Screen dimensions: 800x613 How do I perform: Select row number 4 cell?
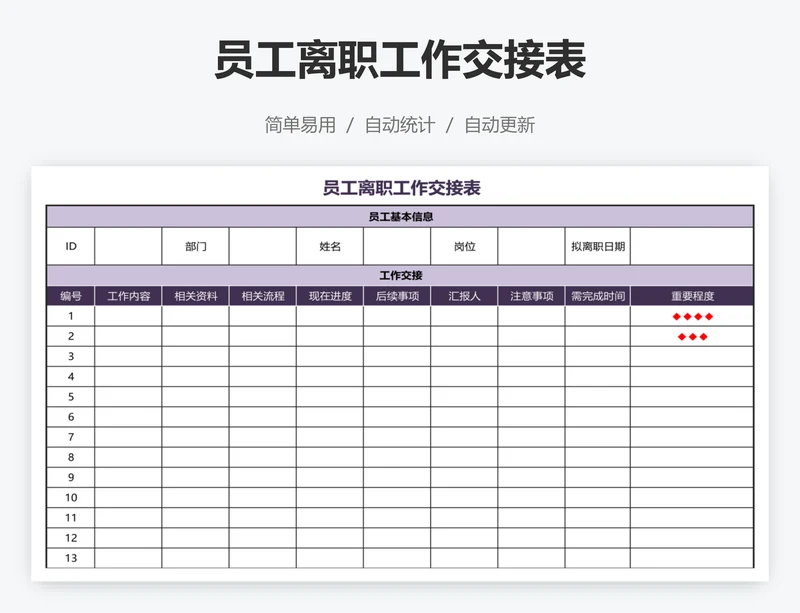70,377
